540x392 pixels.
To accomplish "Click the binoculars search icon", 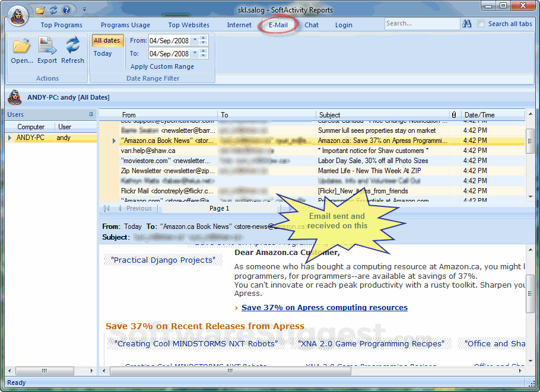I will pos(467,24).
